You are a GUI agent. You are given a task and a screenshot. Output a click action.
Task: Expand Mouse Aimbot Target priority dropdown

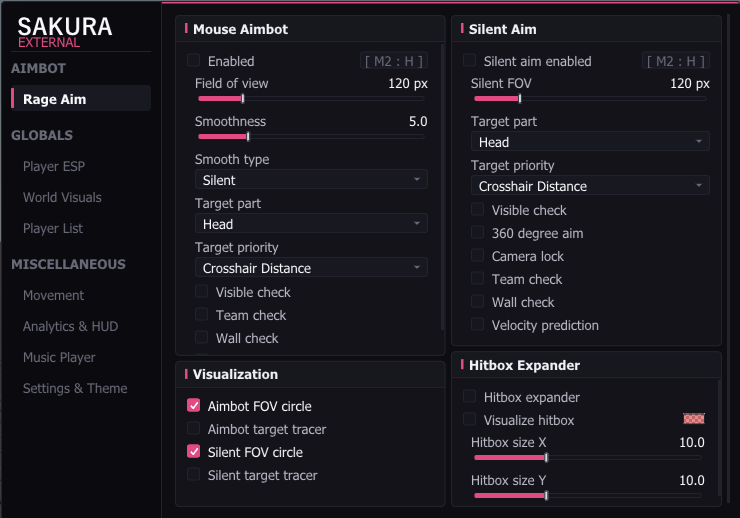311,267
